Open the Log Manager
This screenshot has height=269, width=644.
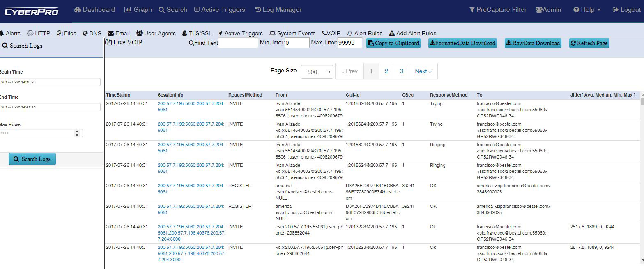(x=278, y=9)
